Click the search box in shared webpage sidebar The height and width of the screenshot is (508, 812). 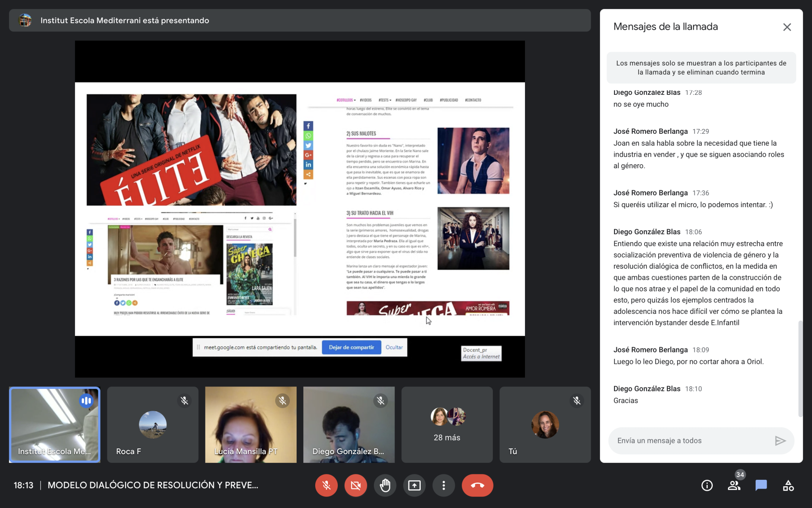coord(249,229)
